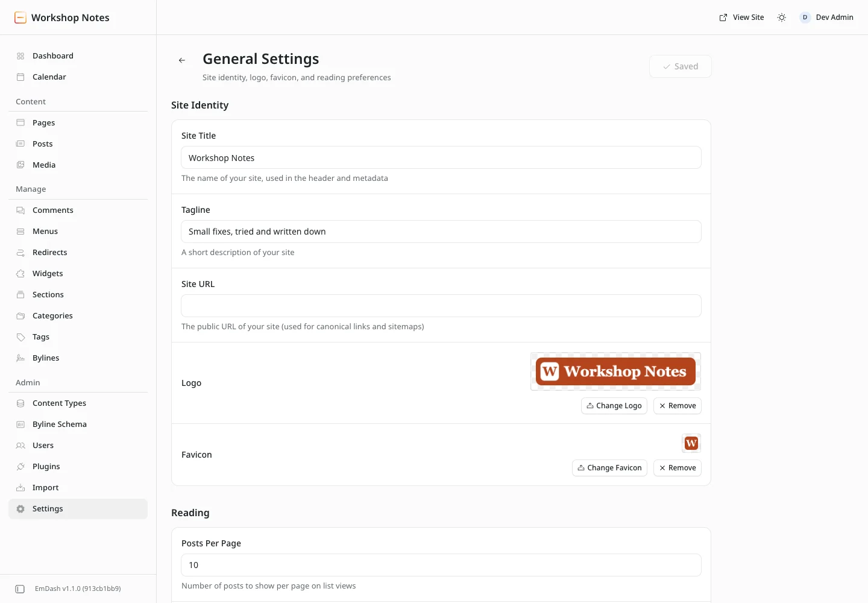Screen dimensions: 868x603
Task: Click into the empty Site URL field
Action: (441, 306)
